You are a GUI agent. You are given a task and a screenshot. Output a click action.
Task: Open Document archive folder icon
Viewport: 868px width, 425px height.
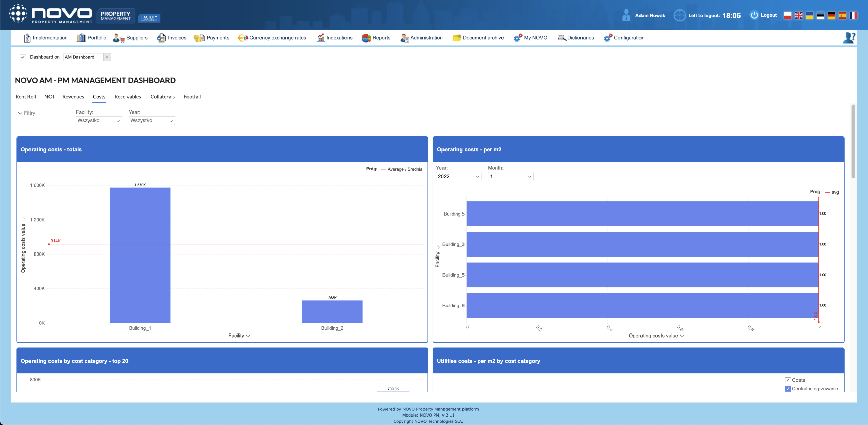point(457,38)
